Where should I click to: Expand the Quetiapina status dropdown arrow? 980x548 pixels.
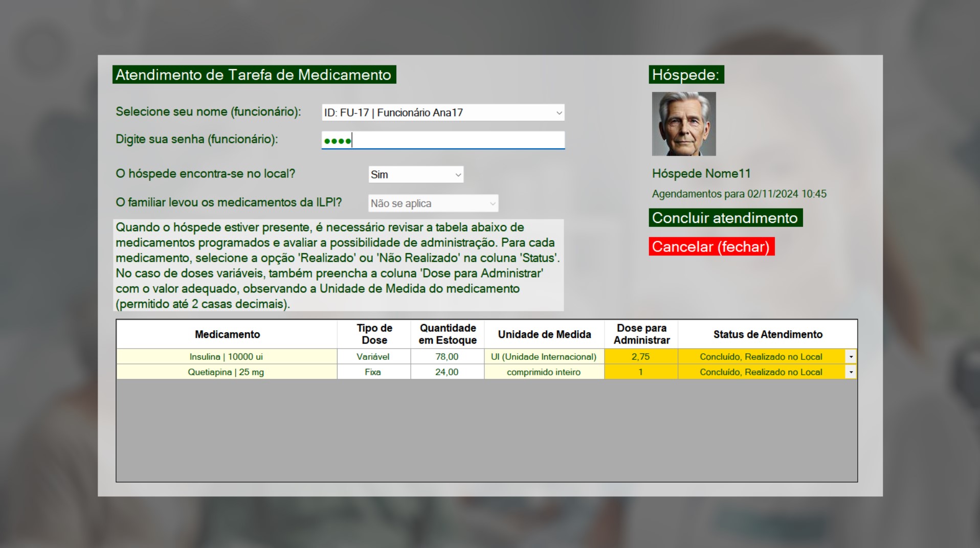pyautogui.click(x=851, y=372)
